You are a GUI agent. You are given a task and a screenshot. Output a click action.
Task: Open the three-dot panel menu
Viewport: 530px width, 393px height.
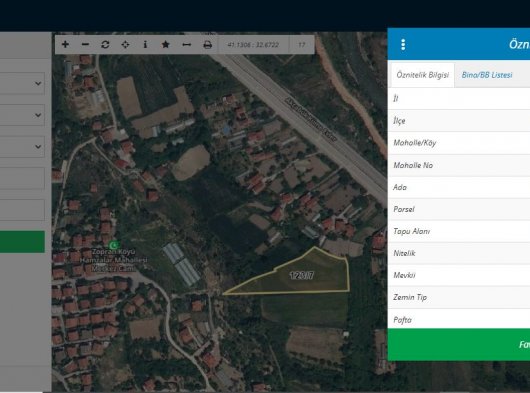403,44
